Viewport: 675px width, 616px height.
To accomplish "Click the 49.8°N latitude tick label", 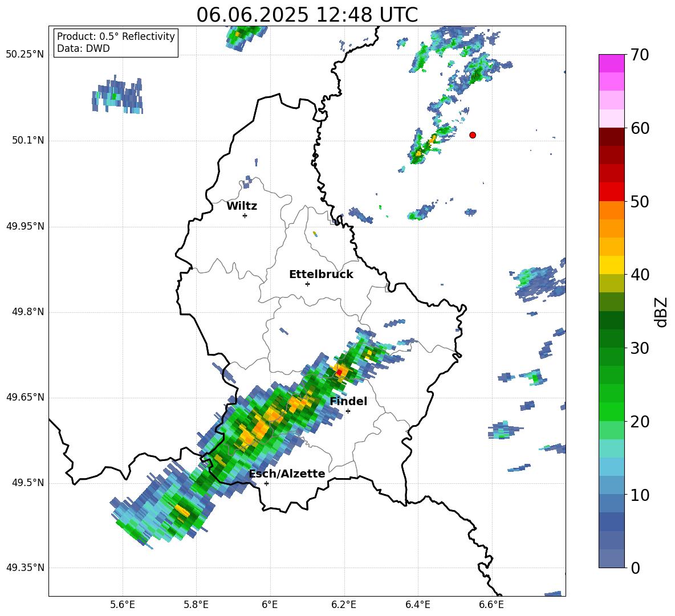I will tap(28, 312).
